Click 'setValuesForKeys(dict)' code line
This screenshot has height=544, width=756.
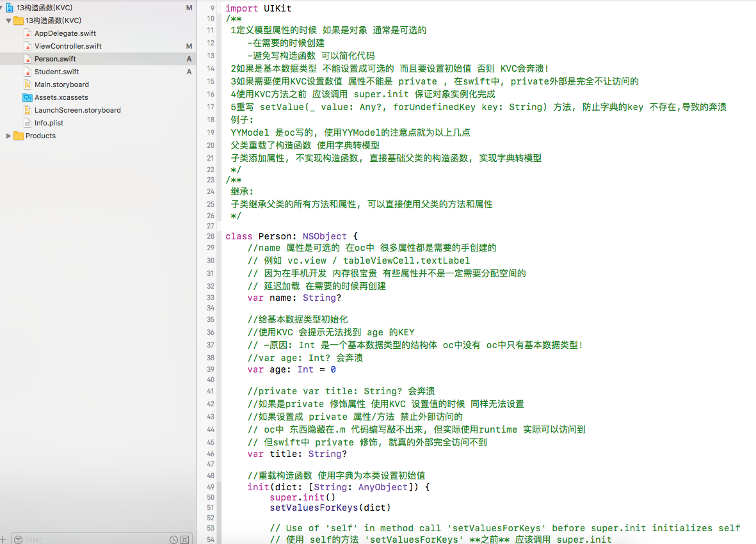[x=330, y=508]
